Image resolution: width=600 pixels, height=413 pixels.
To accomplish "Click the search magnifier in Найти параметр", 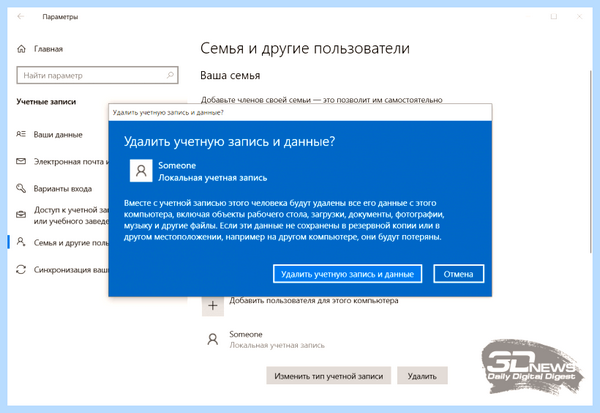I will 170,75.
